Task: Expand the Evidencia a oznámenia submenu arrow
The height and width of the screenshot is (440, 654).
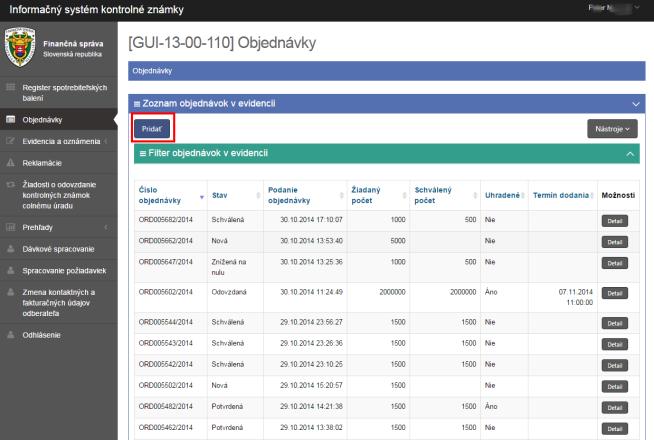Action: (x=106, y=141)
